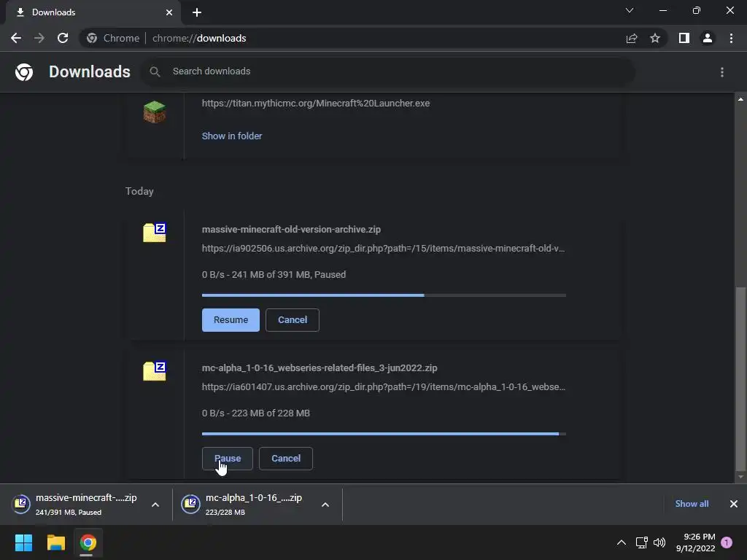Open Chrome's three-dot main menu
747x560 pixels.
pyautogui.click(x=731, y=38)
